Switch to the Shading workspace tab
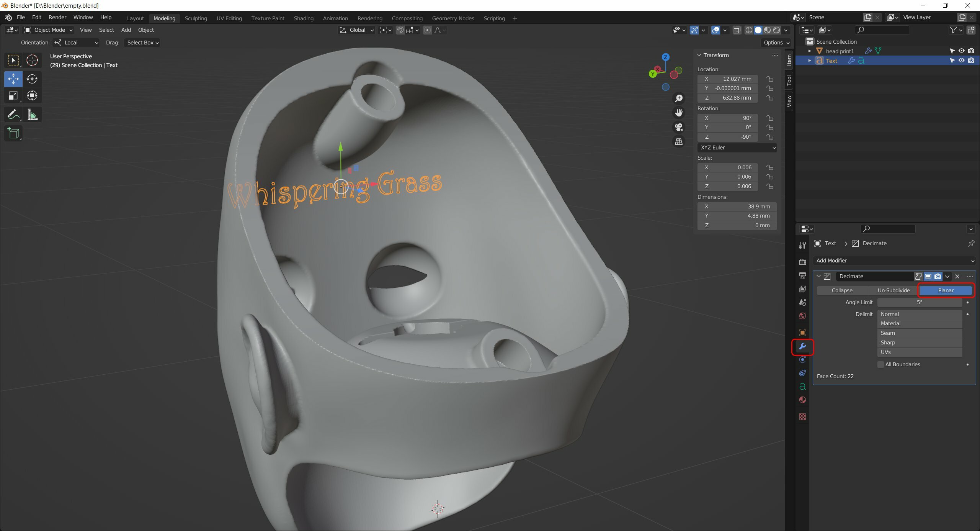 coord(304,18)
